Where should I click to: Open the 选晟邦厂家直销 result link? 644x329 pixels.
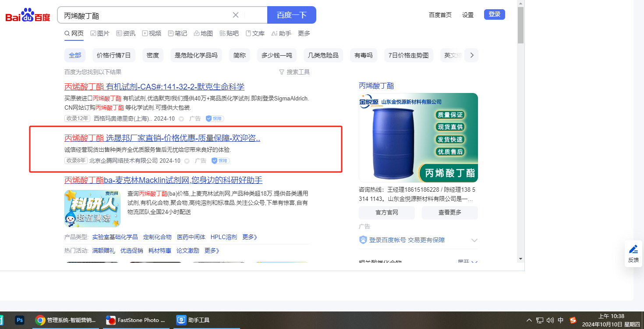pos(162,138)
